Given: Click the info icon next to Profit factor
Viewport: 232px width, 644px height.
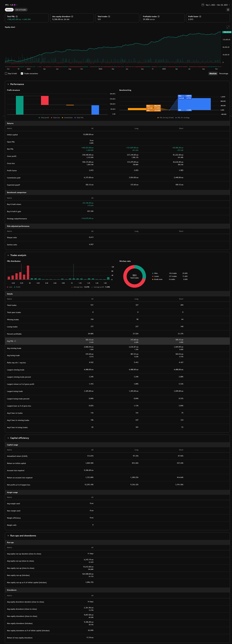Looking at the screenshot, I should (x=200, y=16).
